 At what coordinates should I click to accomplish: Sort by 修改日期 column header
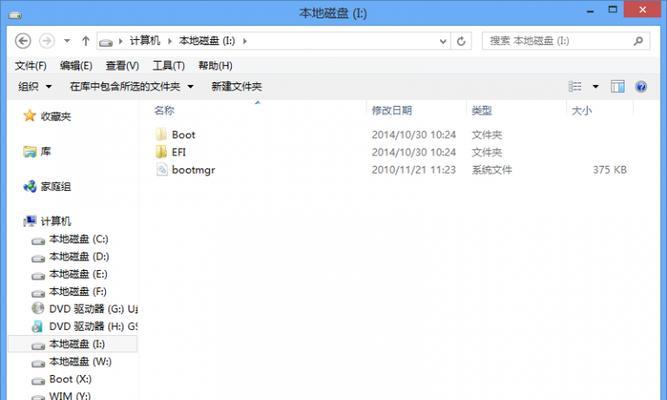(392, 111)
